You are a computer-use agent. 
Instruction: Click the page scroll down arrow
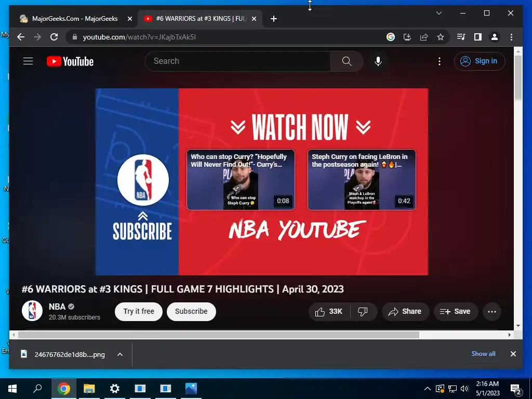518,326
